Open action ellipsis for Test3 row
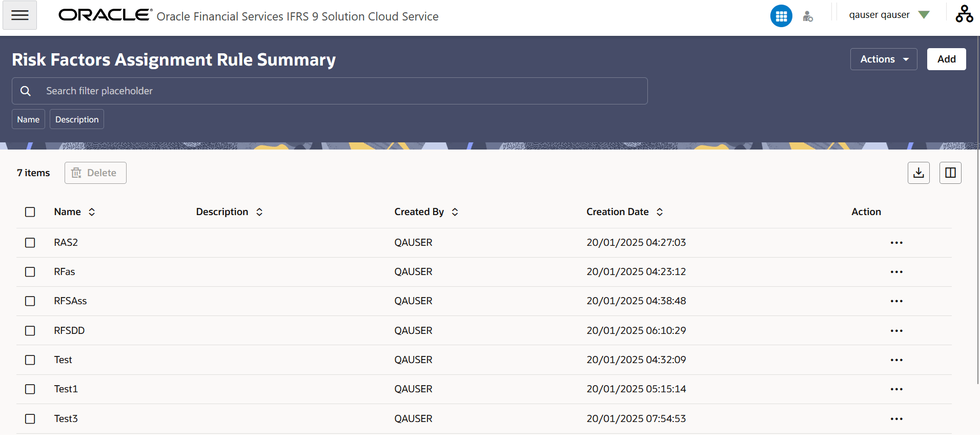Image resolution: width=980 pixels, height=443 pixels. (896, 419)
